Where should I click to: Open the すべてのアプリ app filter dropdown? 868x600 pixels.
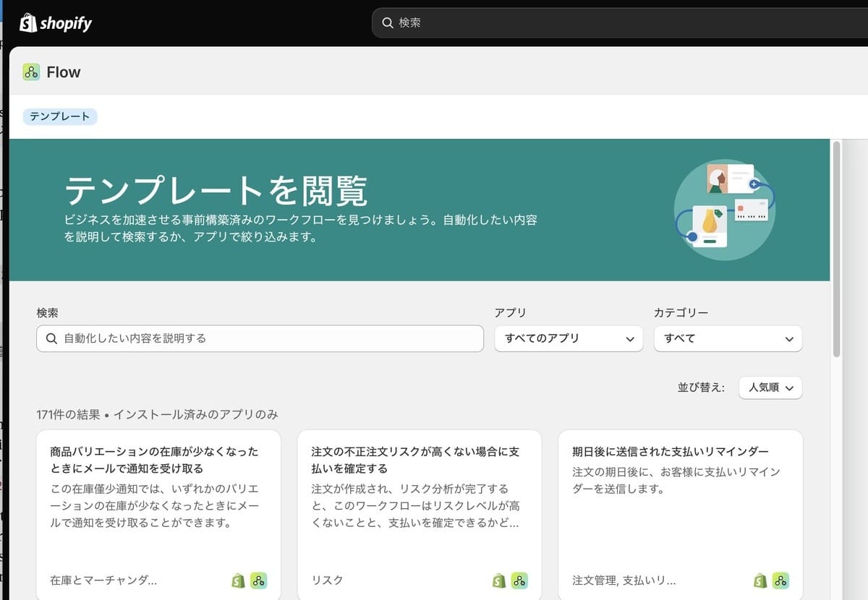pyautogui.click(x=569, y=338)
